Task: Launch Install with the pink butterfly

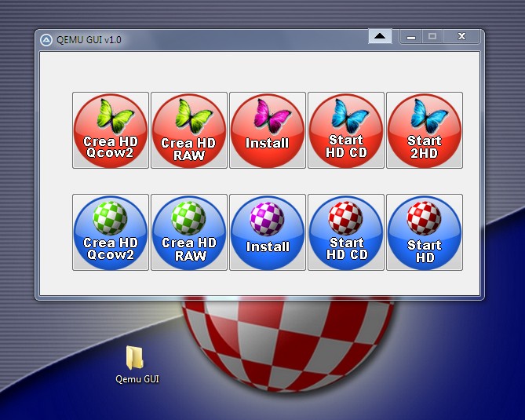Action: [x=268, y=130]
